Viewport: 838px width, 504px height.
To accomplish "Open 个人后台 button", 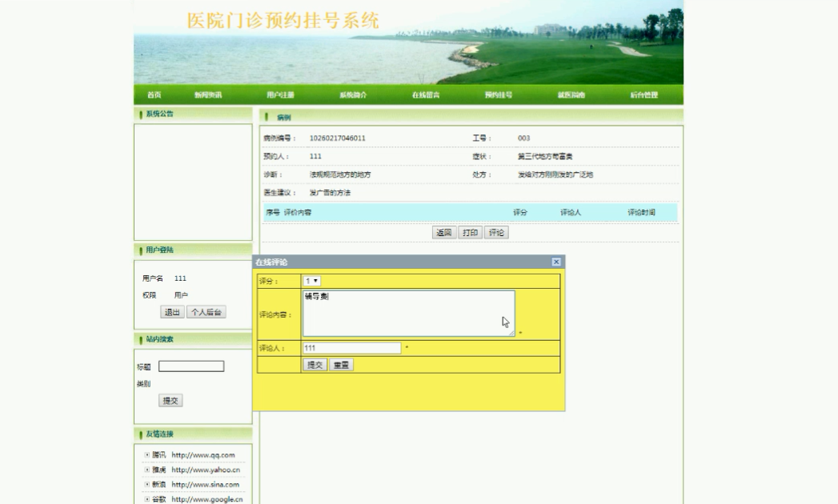I will pos(206,312).
